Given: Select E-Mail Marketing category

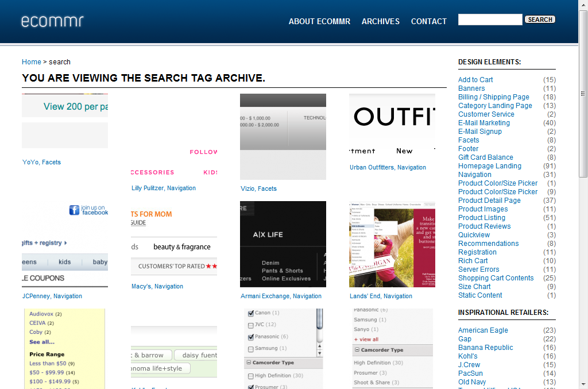Looking at the screenshot, I should [483, 122].
